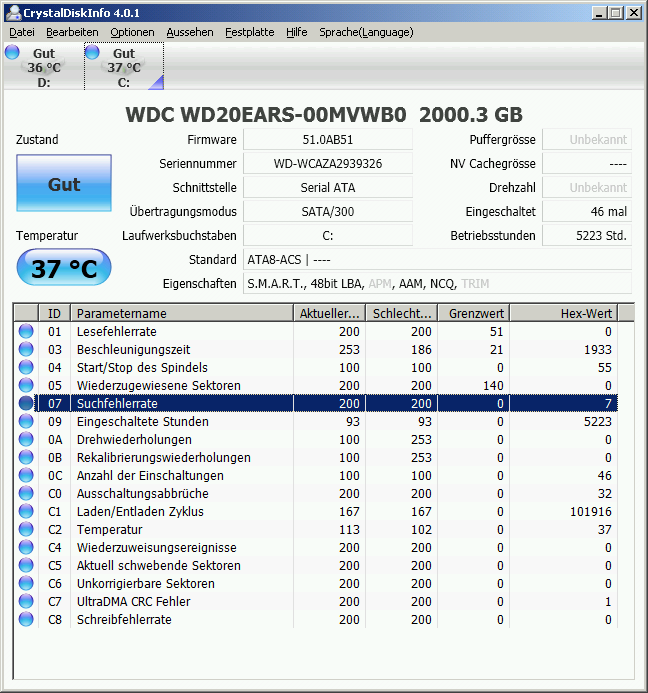This screenshot has width=648, height=693.
Task: Click the Drehzahl Unbekannt field
Action: [x=587, y=187]
